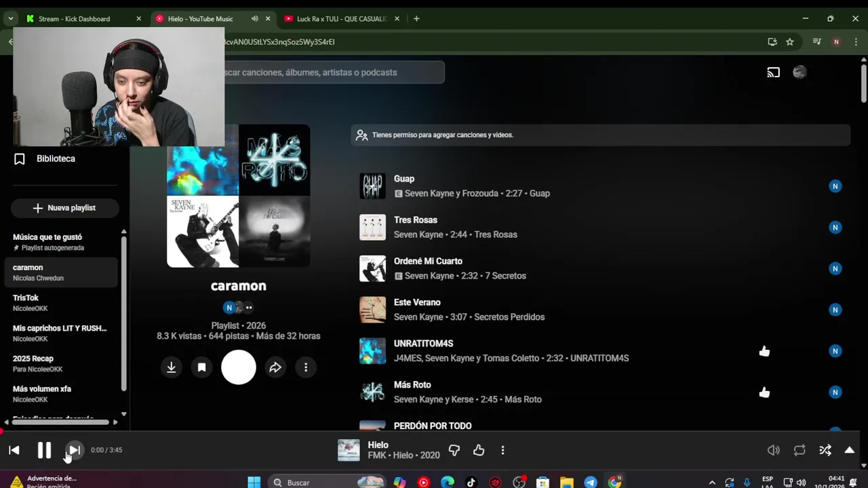Expand the player page with the up arrow
This screenshot has width=868, height=488.
click(x=849, y=450)
